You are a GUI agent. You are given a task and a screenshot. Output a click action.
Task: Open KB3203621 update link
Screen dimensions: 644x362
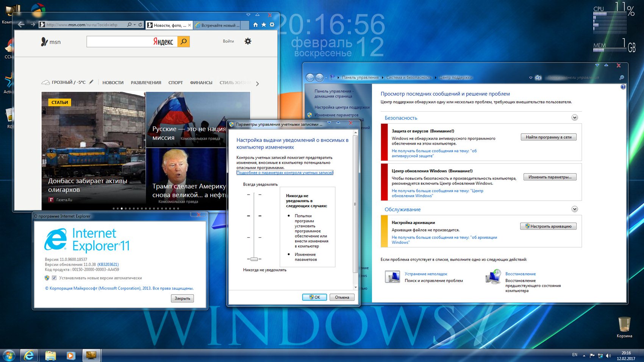click(x=108, y=264)
